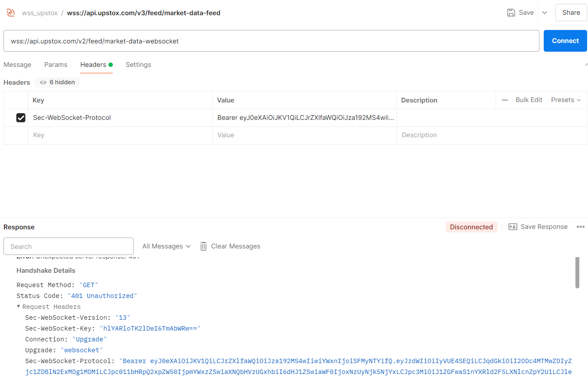The width and height of the screenshot is (588, 377).
Task: Collapse the request pane using top-right chevron
Action: coord(586,65)
